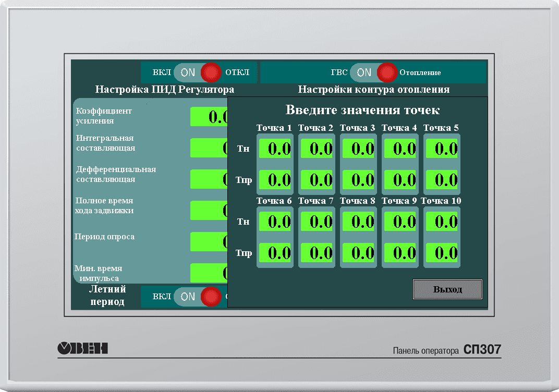Edit the Тпр value under Точка 5

pyautogui.click(x=442, y=180)
